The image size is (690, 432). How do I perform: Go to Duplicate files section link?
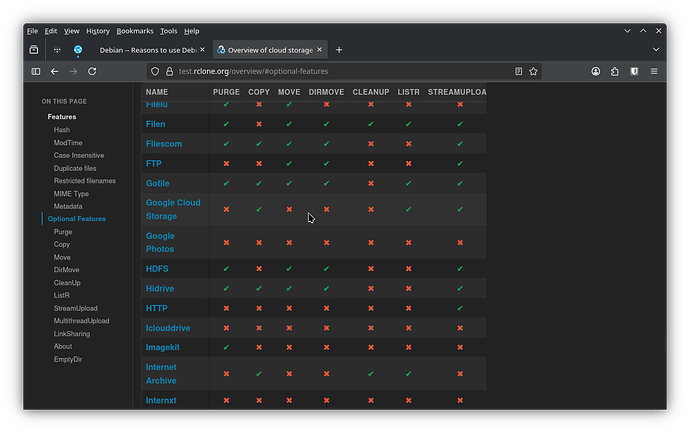click(75, 168)
